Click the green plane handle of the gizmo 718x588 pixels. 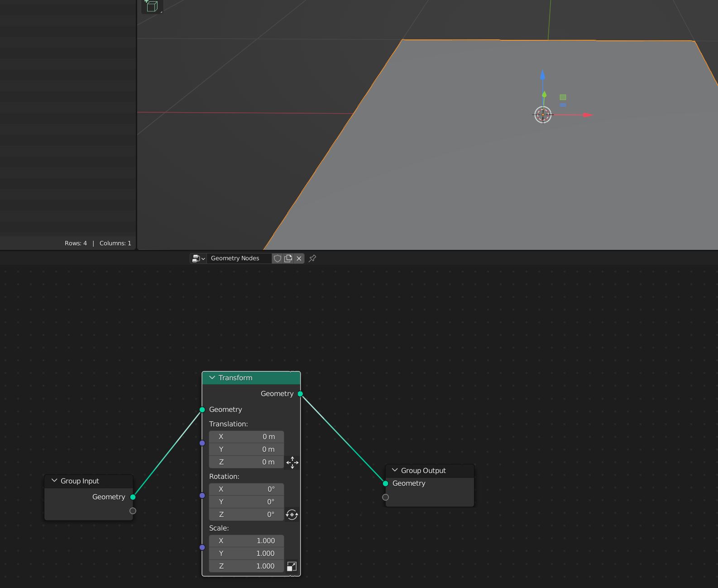tap(563, 97)
